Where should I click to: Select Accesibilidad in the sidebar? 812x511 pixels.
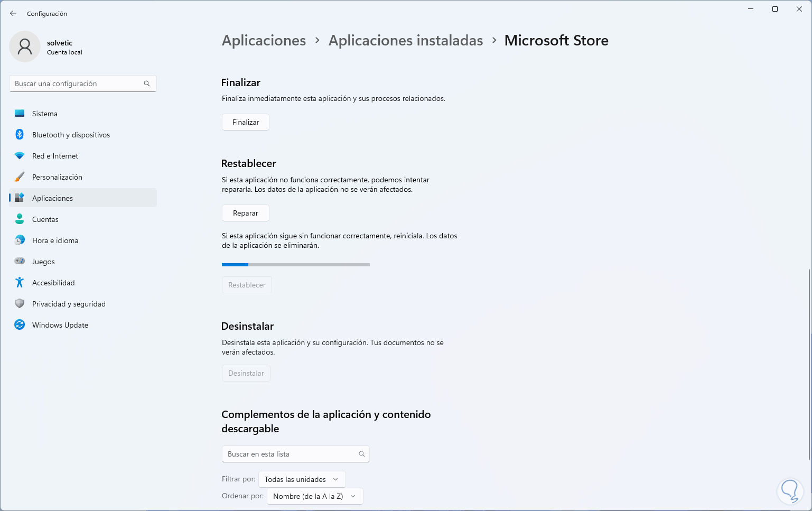click(53, 282)
